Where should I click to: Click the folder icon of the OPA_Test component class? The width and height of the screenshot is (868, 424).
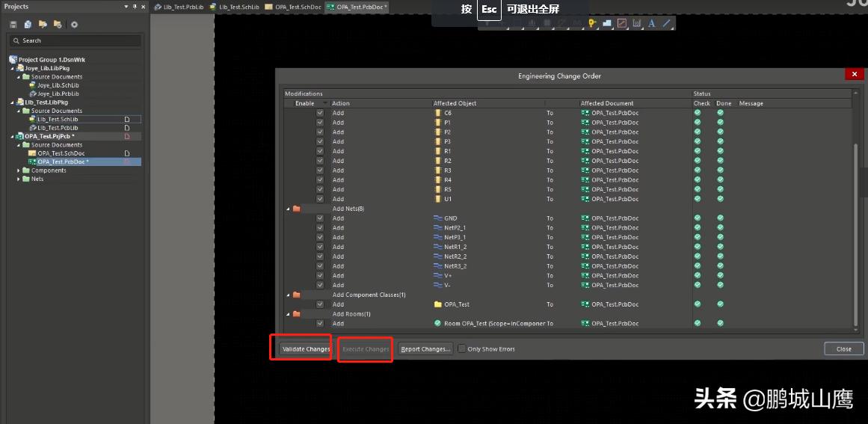click(438, 304)
